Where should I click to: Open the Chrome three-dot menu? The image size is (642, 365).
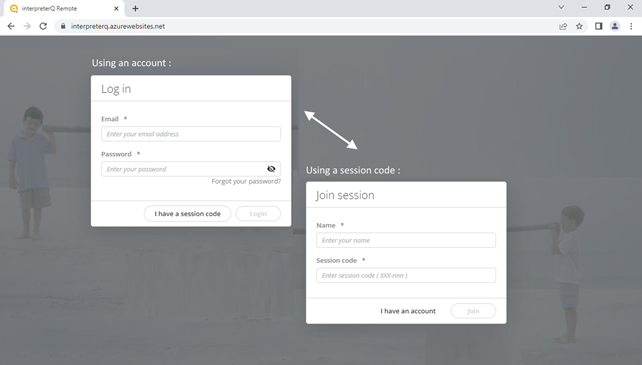coord(631,26)
